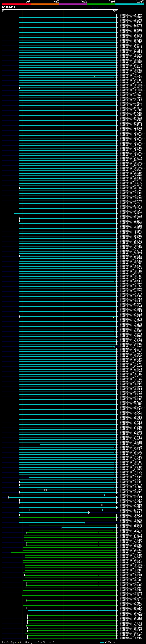Click the UniRef100_Q25544 label
The width and height of the screenshot is (146, 644).
131,268
